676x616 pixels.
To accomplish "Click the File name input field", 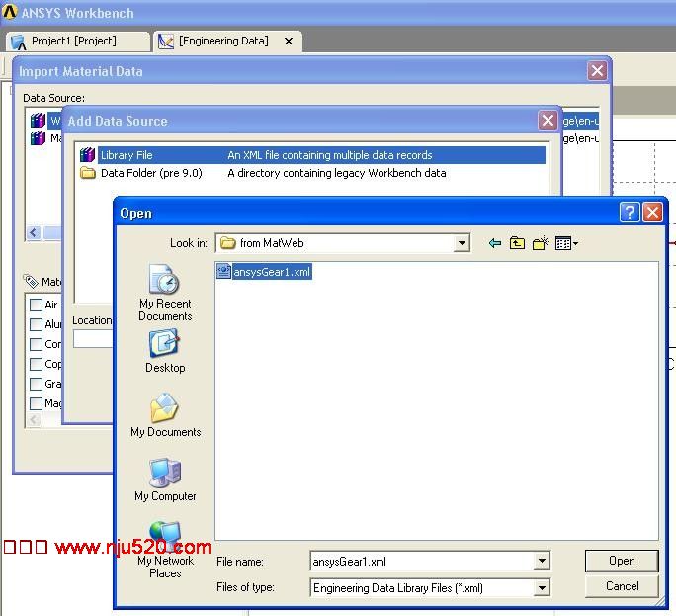I will (x=423, y=562).
